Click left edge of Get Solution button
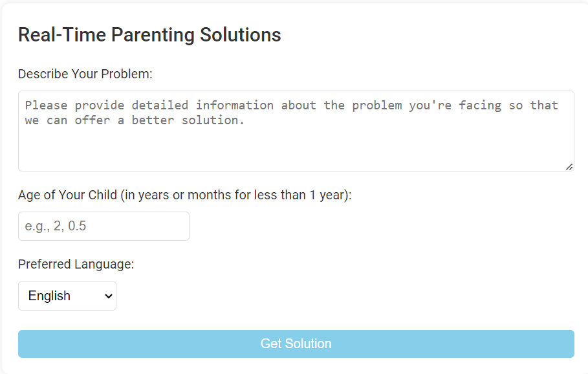The width and height of the screenshot is (588, 374). [x=29, y=344]
